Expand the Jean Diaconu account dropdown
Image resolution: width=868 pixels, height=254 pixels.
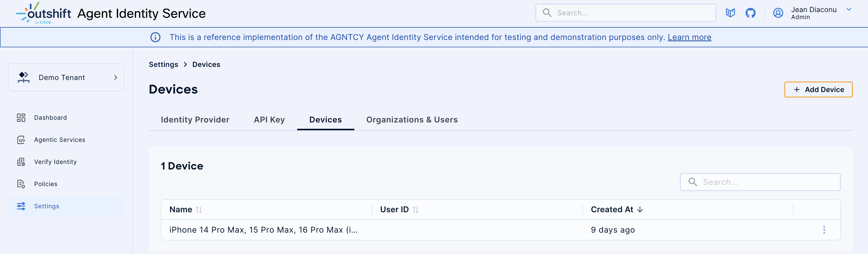[x=849, y=10]
